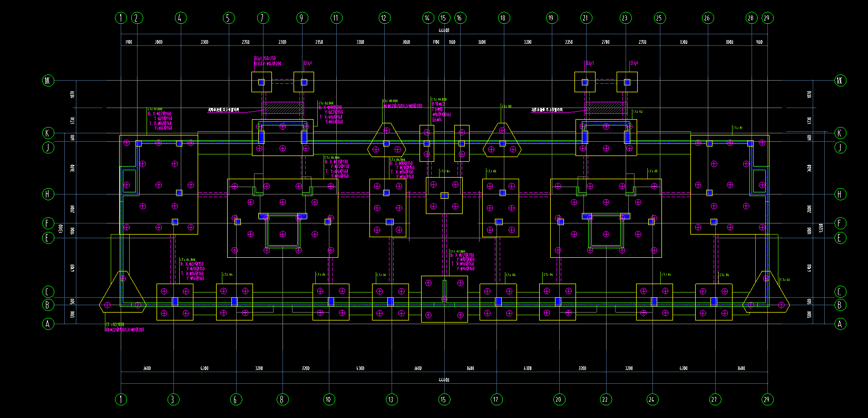The height and width of the screenshot is (418, 868).
Task: Click left-side axis bubble K
Action: pos(48,133)
